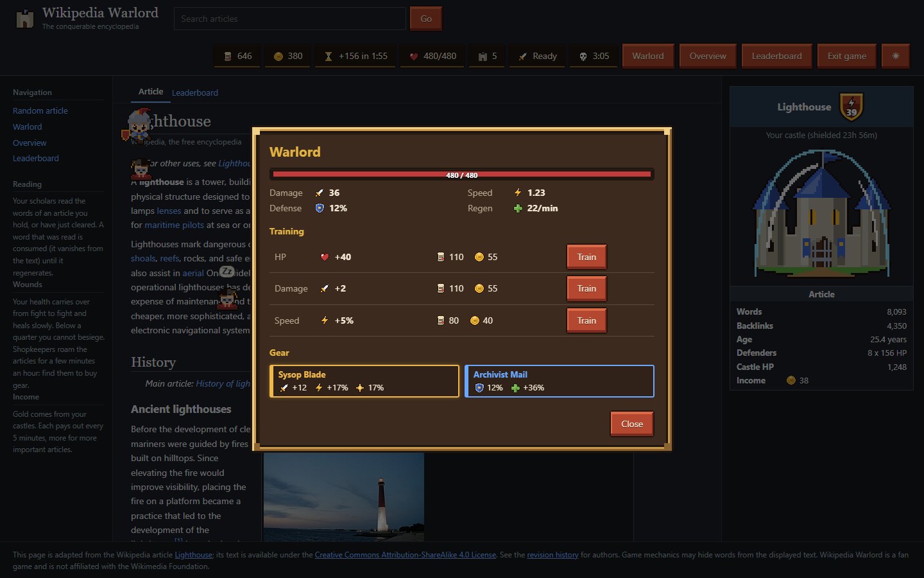
Task: Click the Damage sword icon beside 36
Action: (x=320, y=193)
